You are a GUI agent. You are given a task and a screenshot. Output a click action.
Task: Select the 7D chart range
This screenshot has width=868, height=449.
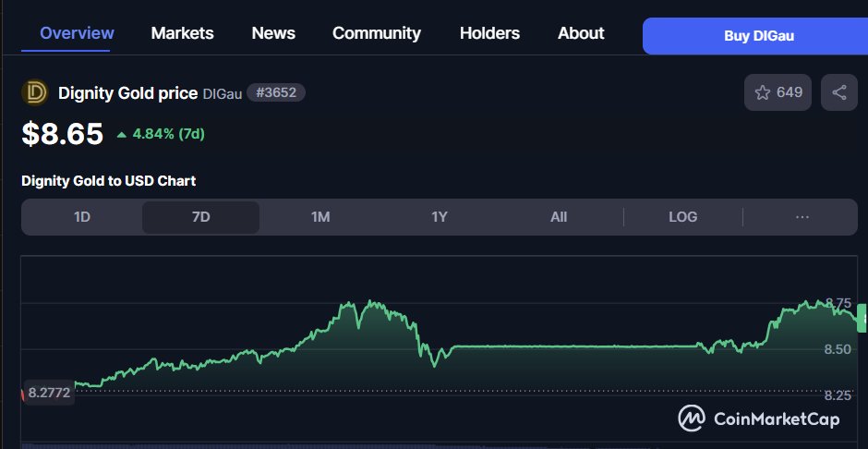[201, 217]
